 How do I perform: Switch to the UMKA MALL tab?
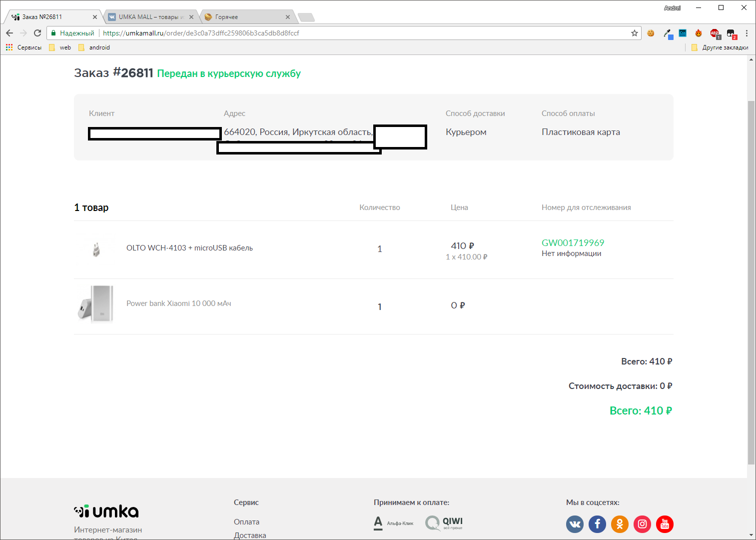coord(151,17)
